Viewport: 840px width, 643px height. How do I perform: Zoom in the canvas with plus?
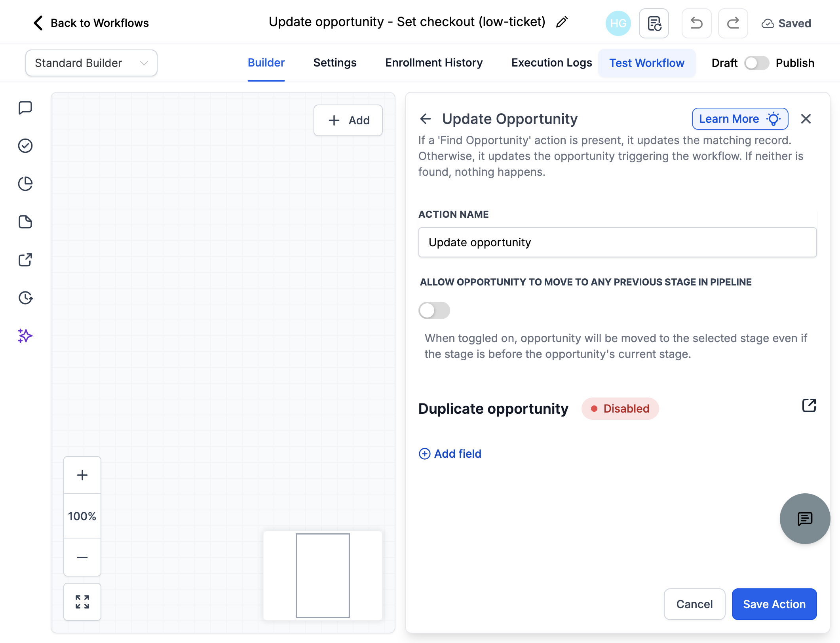(x=82, y=475)
